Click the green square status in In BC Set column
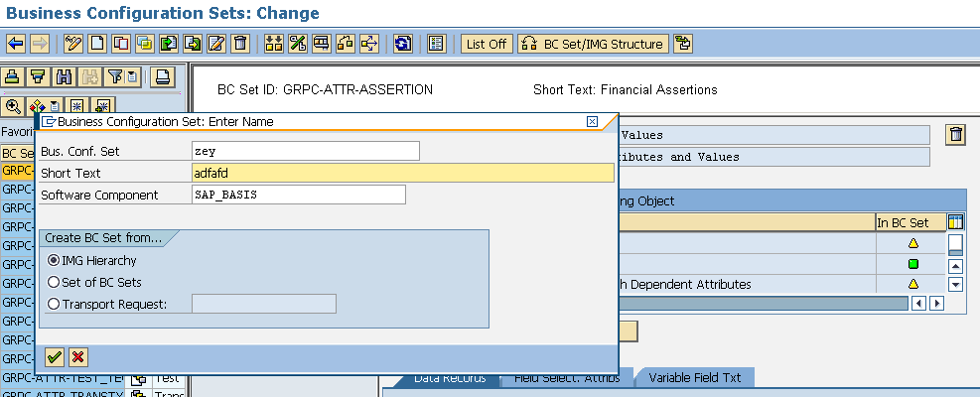Viewport: 980px width, 397px height. tap(913, 264)
